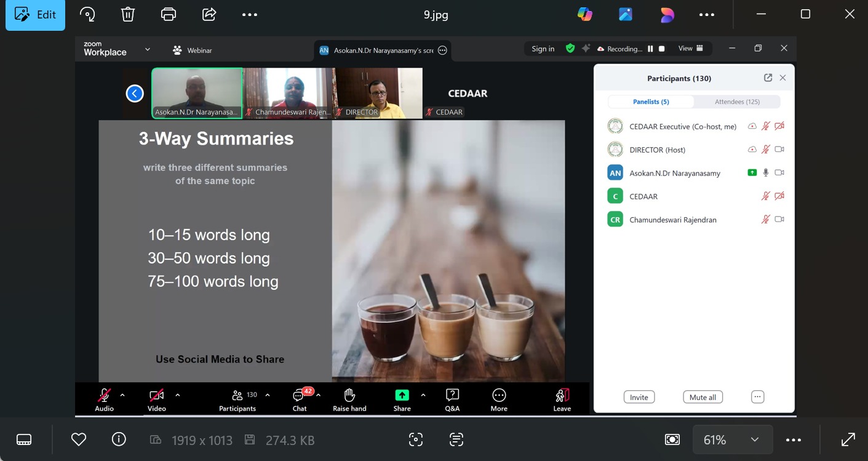Pause the Zoom recording
Image resolution: width=868 pixels, height=461 pixels.
pyautogui.click(x=650, y=49)
